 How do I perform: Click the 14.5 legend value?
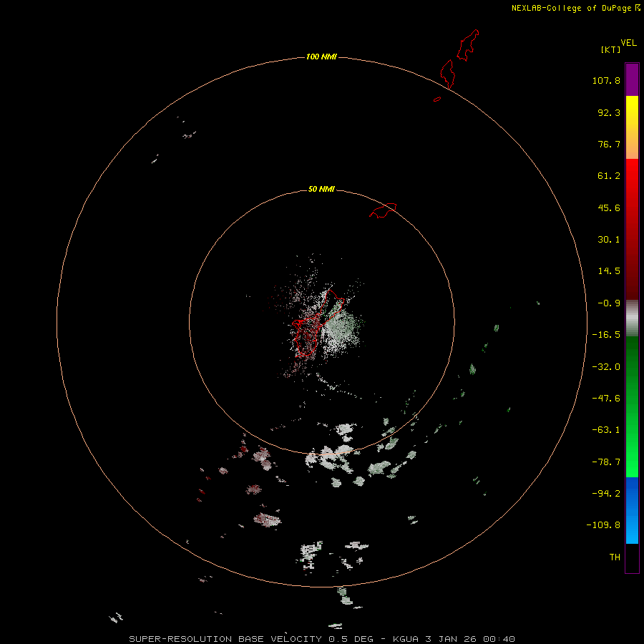pyautogui.click(x=609, y=271)
